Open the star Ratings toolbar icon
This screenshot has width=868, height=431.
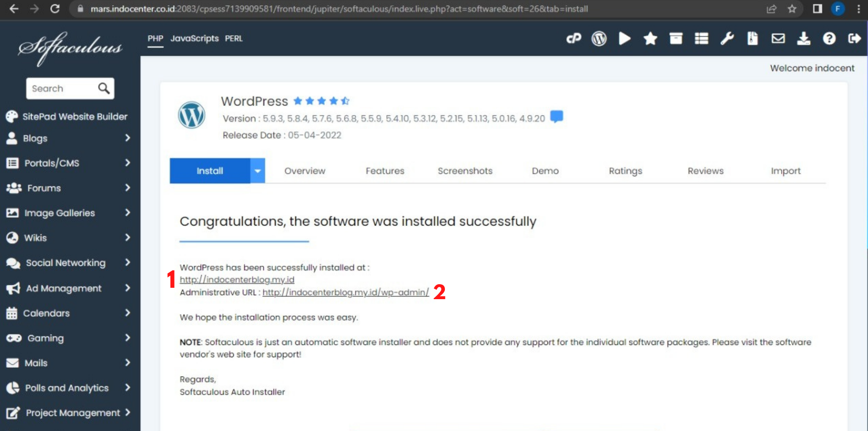650,39
